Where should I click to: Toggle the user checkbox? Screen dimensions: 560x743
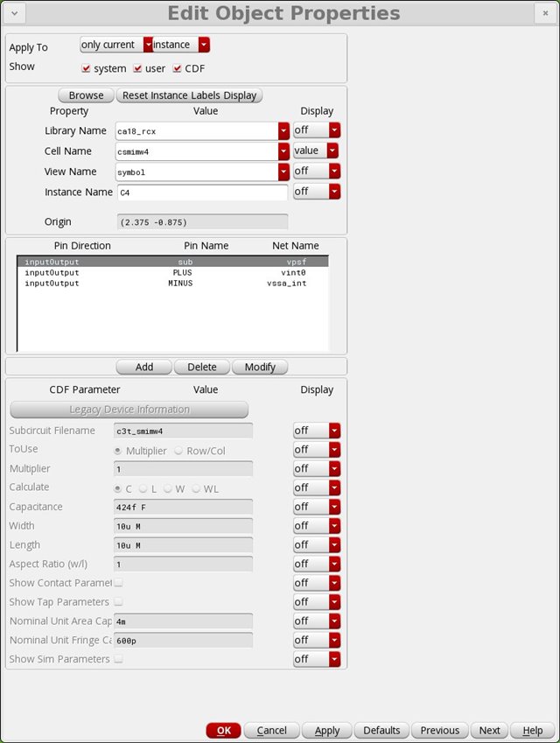[137, 68]
